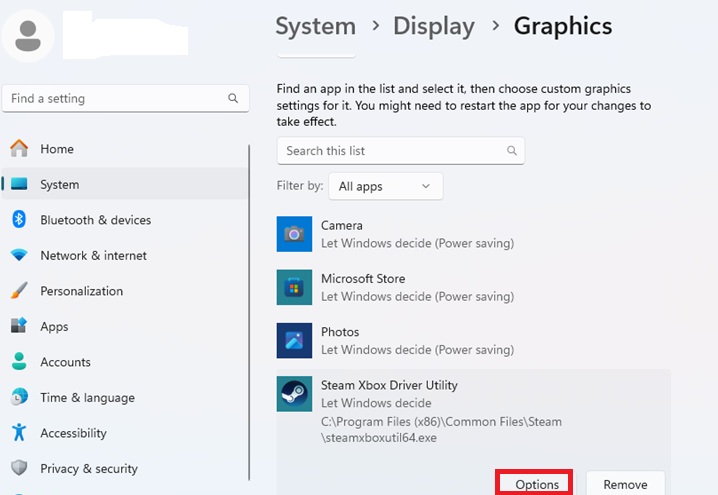The image size is (718, 495).
Task: Click the sidebar vertical scrollbar
Action: pyautogui.click(x=249, y=312)
